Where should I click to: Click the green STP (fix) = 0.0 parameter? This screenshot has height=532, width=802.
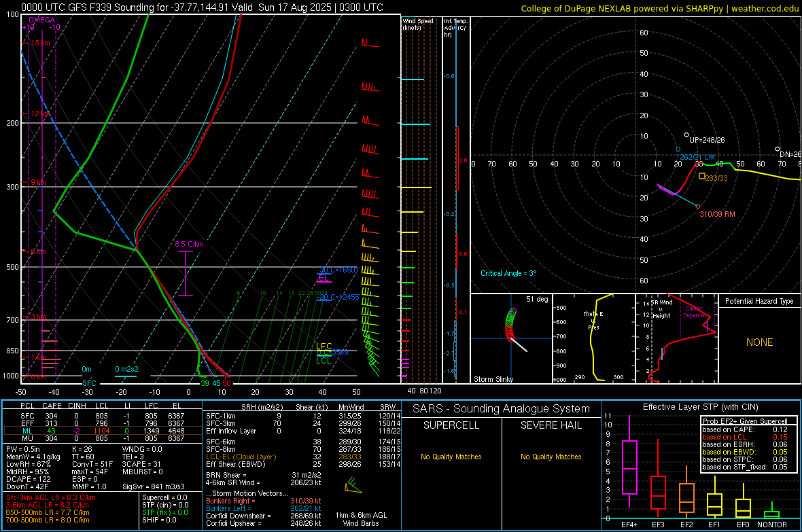click(x=165, y=512)
